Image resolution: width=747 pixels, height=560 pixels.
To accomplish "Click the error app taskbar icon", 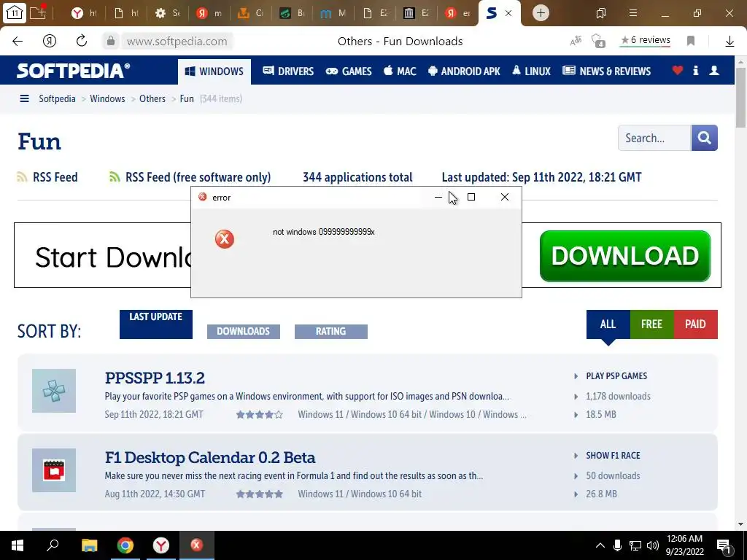I will (x=197, y=545).
